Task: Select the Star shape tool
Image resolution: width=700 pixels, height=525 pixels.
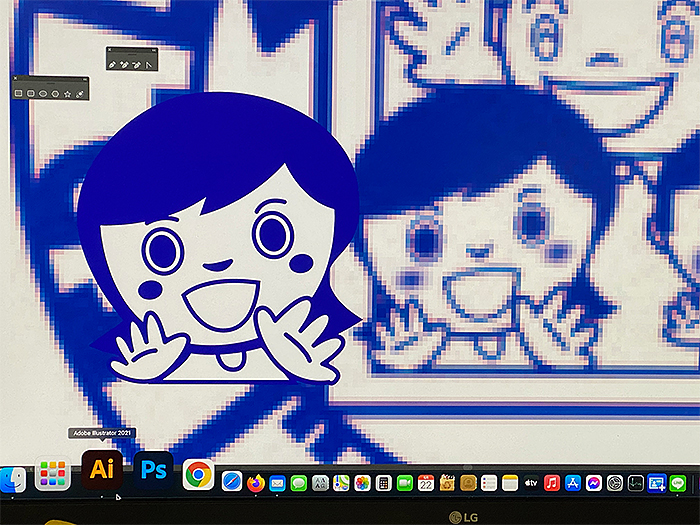Action: pos(67,93)
